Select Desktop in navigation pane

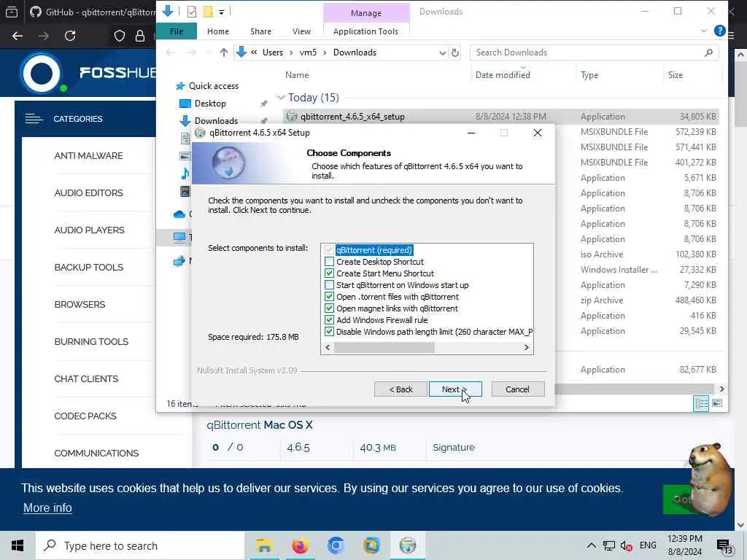coord(210,104)
